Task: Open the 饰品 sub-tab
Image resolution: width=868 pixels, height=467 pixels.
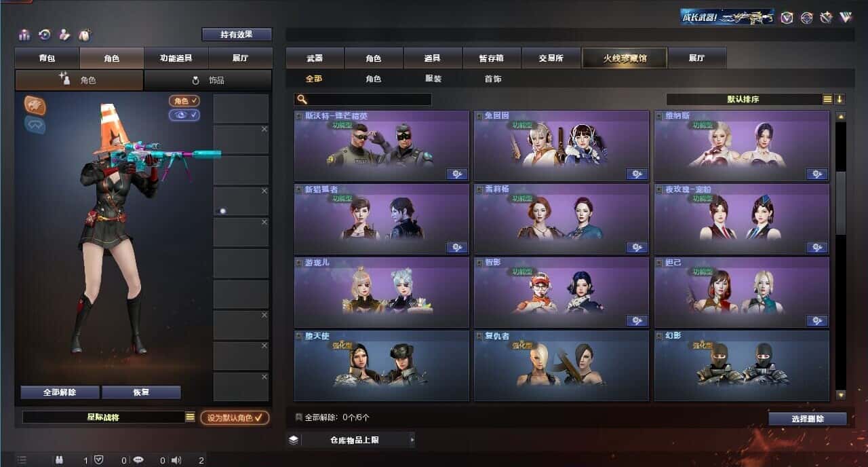Action: (x=208, y=80)
